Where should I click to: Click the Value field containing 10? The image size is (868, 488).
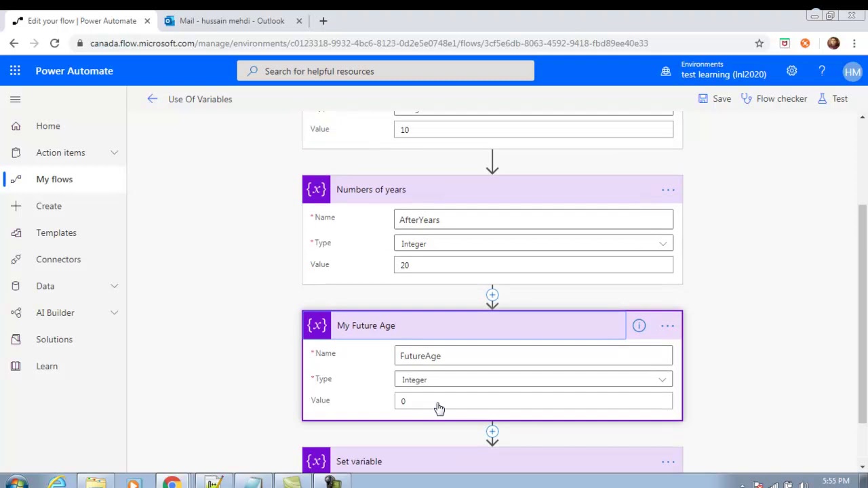[x=534, y=129]
